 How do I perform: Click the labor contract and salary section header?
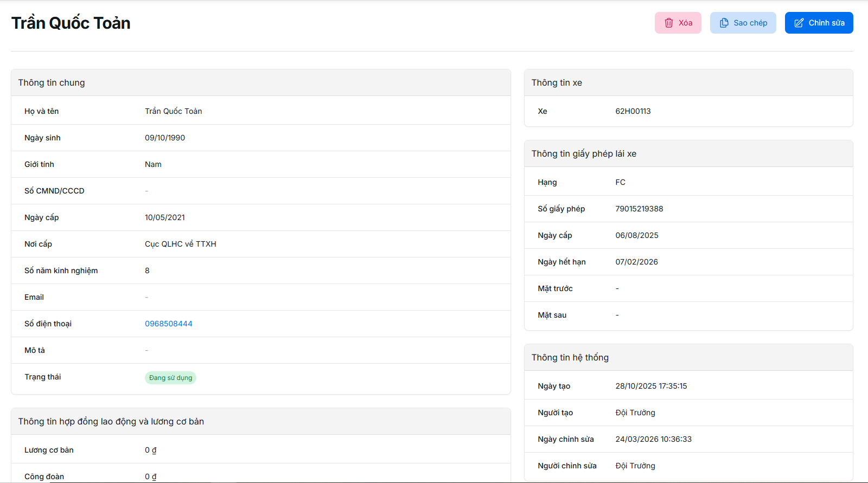(111, 421)
